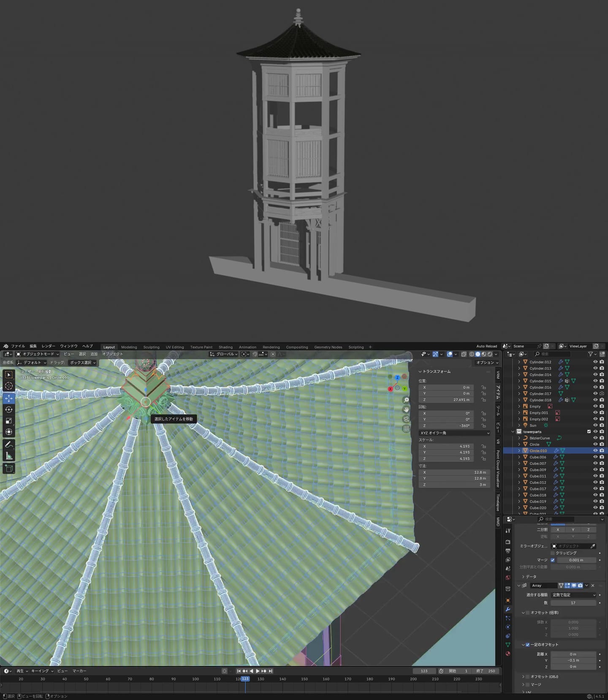Toggle the Merge checkbox in Mirror modifier

point(553,560)
